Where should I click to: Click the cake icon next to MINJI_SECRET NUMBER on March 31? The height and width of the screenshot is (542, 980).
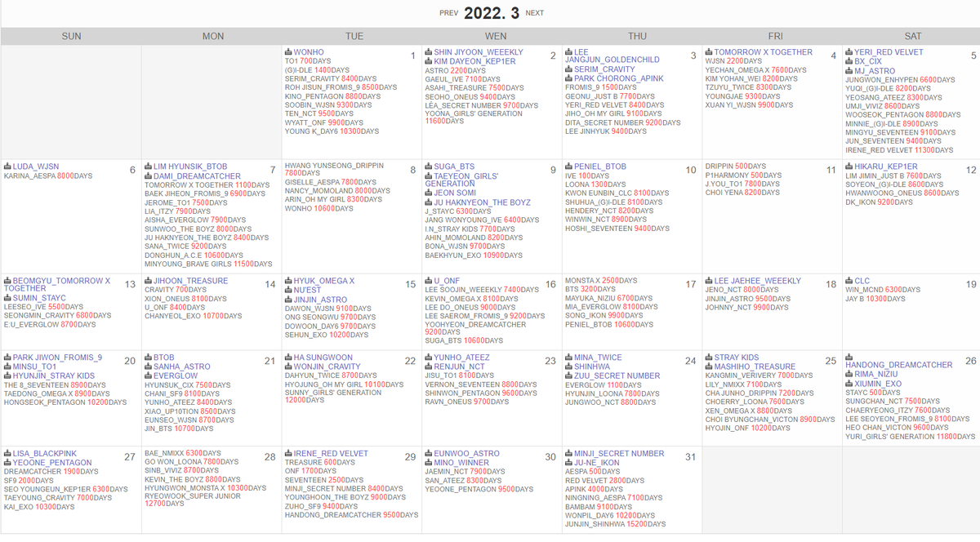coord(569,454)
